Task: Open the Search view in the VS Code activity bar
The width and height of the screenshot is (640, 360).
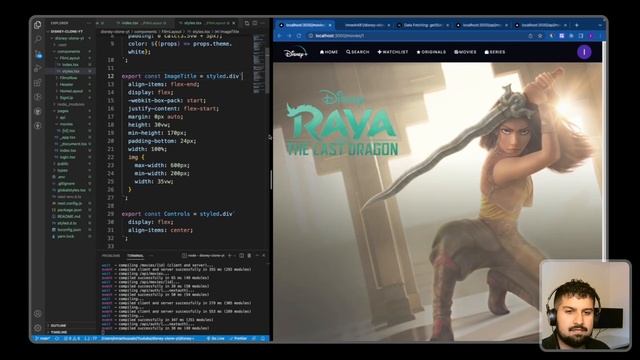Action: (x=38, y=39)
